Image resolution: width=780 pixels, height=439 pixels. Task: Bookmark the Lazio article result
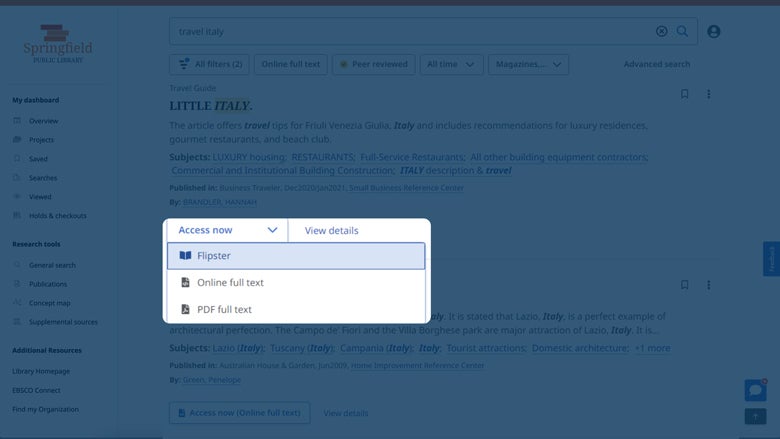point(684,285)
